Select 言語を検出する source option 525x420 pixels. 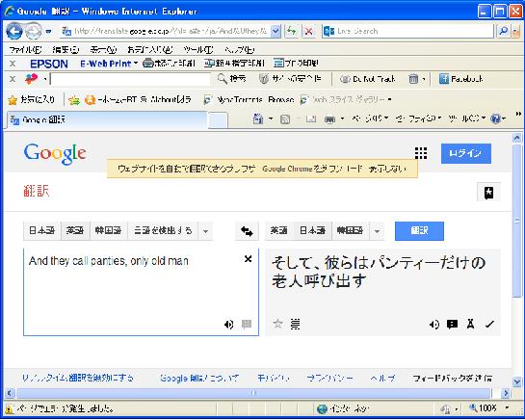(163, 231)
